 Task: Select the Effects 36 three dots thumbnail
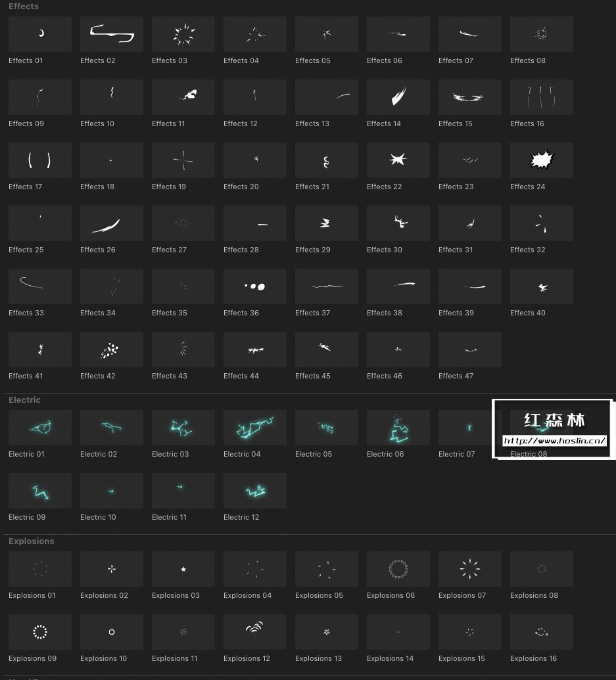[x=254, y=286]
